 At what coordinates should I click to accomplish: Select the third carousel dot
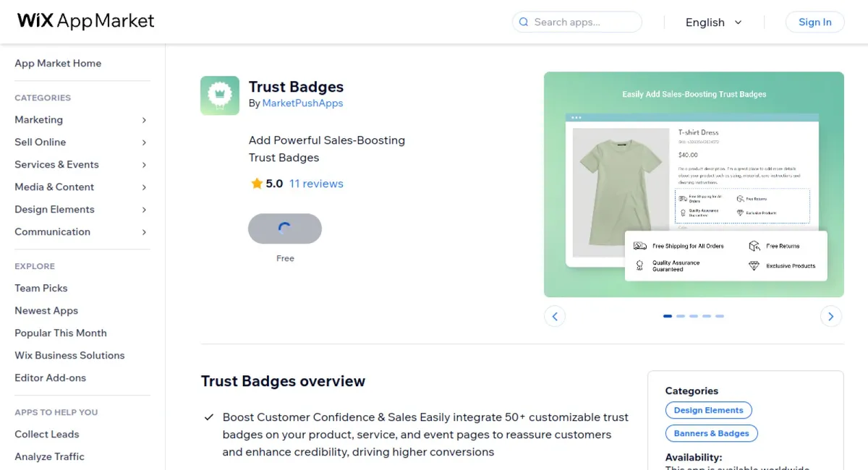pos(694,316)
